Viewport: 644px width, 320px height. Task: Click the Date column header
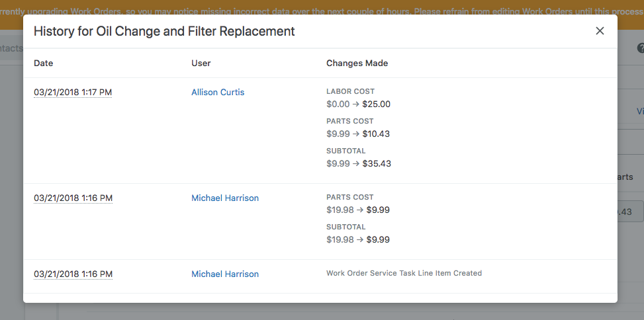[x=44, y=63]
